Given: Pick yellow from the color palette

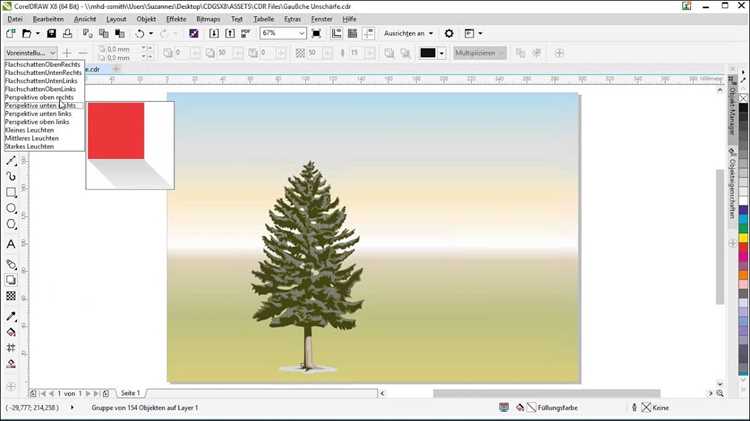Looking at the screenshot, I should click(743, 238).
